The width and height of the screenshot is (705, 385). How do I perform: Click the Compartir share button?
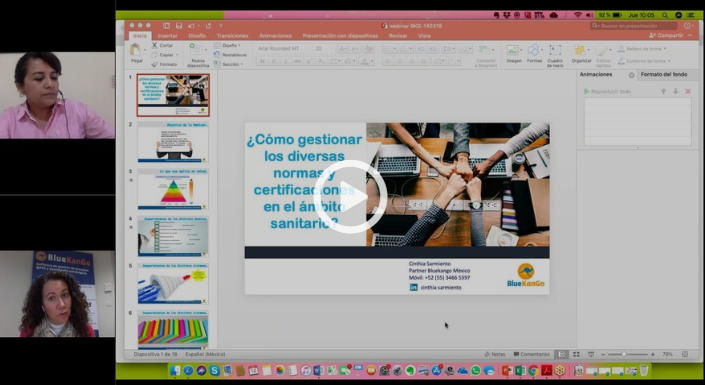coord(666,35)
